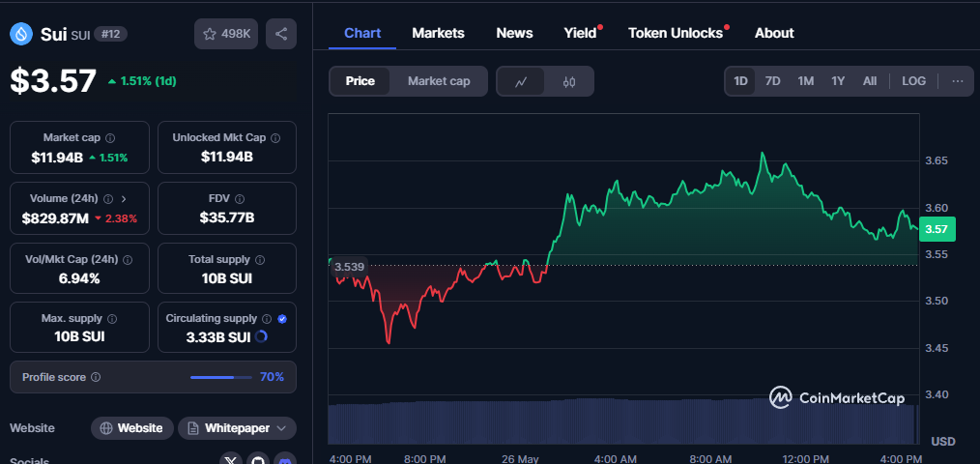
Task: Click the Max. supply info icon
Action: 112,319
